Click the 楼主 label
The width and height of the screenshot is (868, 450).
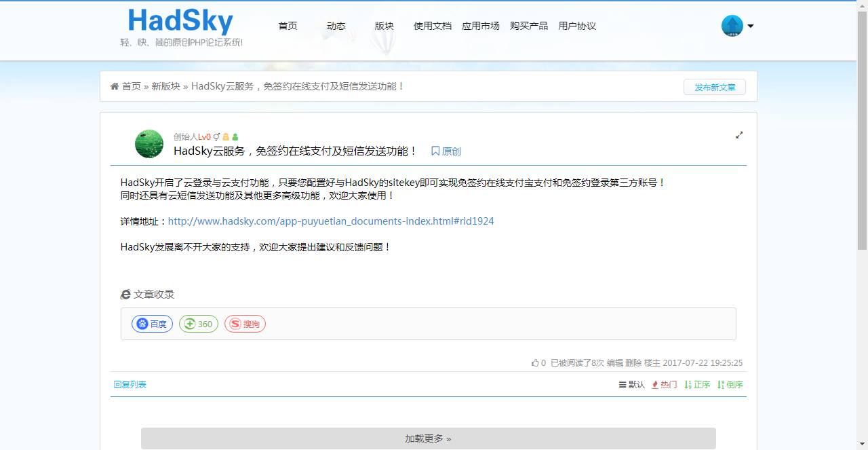(652, 363)
